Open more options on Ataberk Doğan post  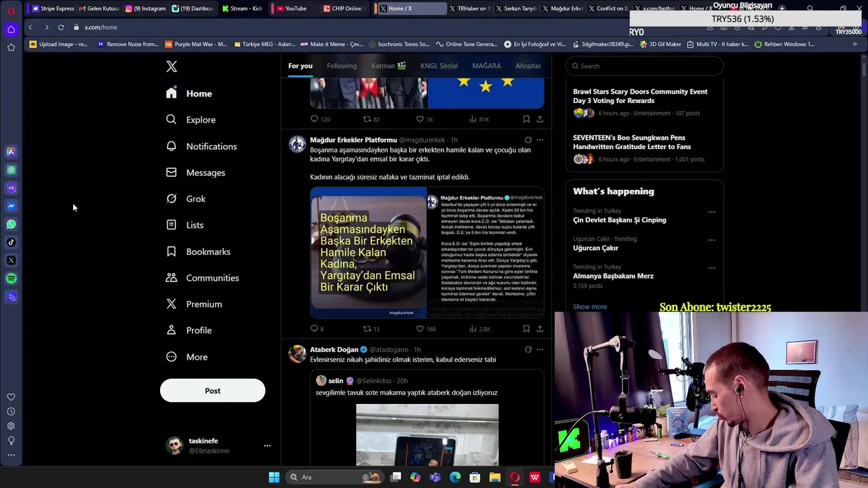(x=540, y=350)
